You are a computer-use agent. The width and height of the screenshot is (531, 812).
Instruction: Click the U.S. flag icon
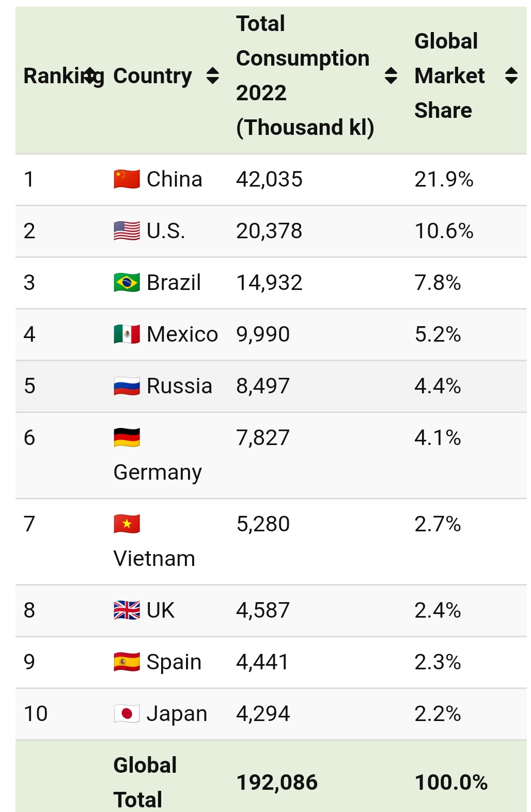[x=127, y=231]
